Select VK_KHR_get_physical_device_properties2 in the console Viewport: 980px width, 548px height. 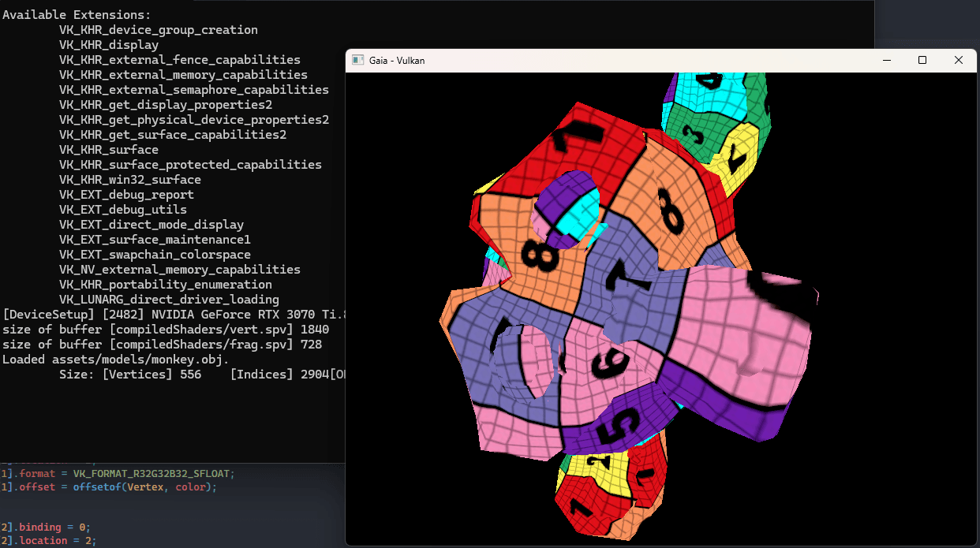(194, 120)
